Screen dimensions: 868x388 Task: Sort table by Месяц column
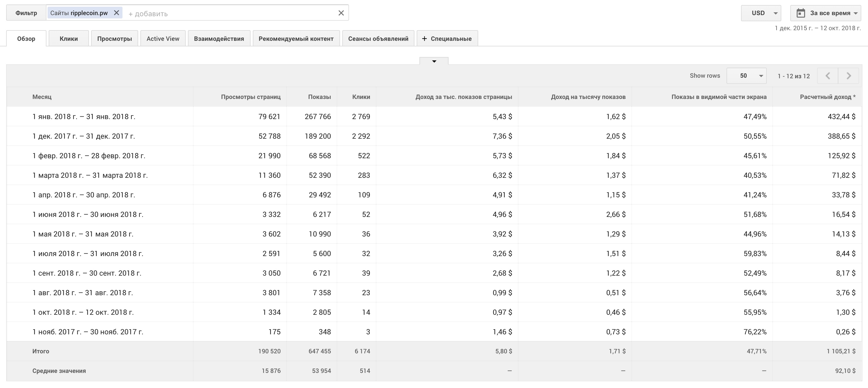click(42, 97)
